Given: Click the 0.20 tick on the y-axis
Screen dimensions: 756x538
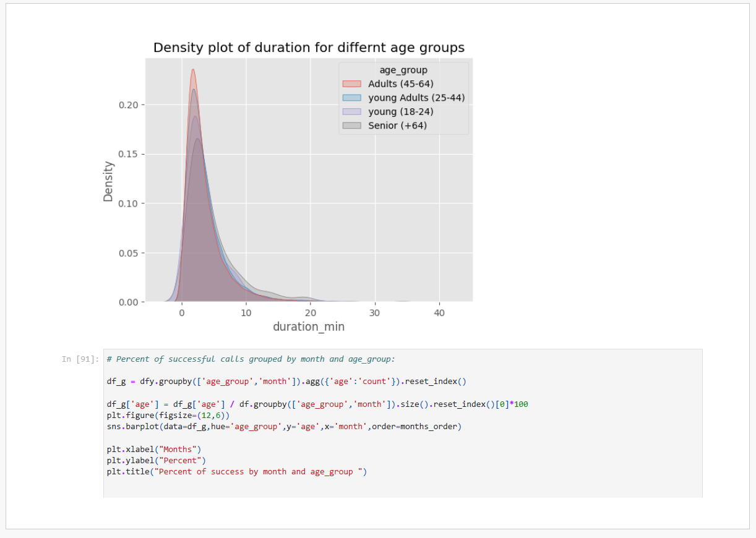Looking at the screenshot, I should (128, 105).
